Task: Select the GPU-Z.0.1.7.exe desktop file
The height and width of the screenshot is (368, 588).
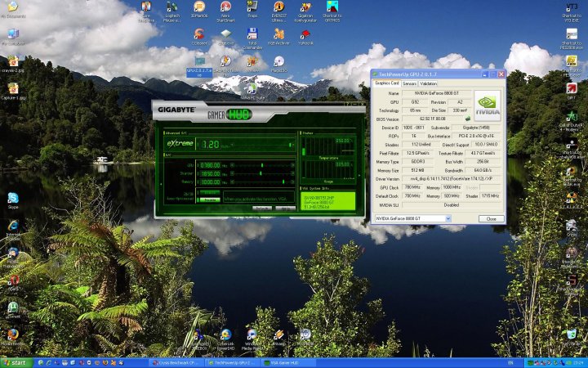Action: click(199, 67)
